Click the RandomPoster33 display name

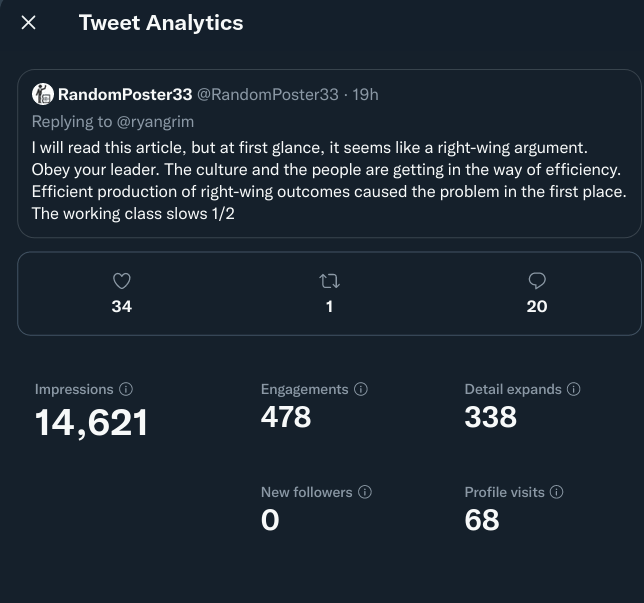point(124,95)
